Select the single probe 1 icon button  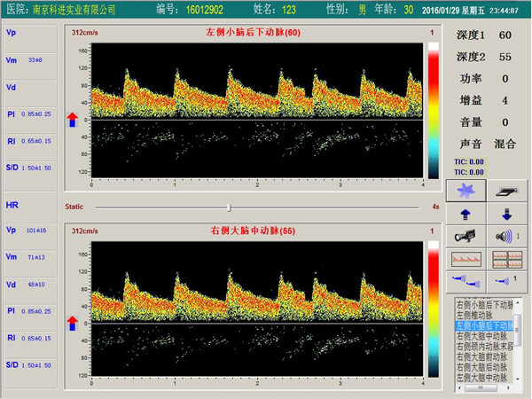point(504,281)
